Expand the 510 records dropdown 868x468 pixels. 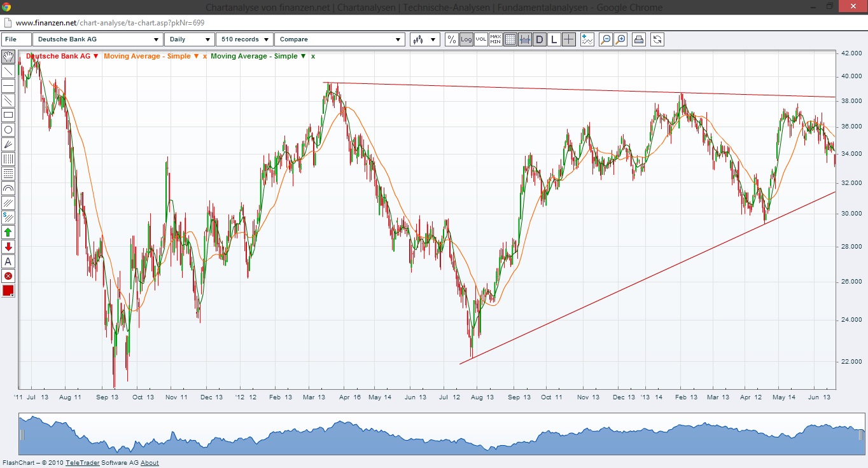(x=244, y=39)
